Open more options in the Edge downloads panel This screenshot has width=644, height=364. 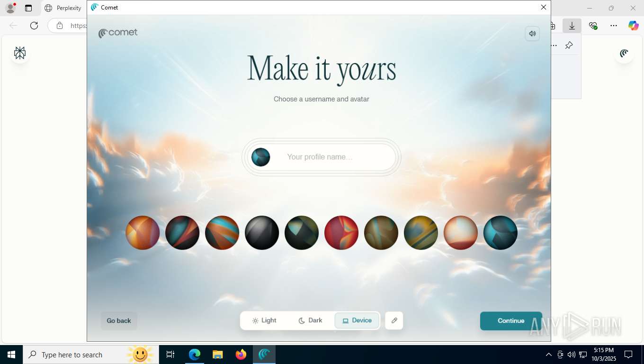click(x=554, y=45)
